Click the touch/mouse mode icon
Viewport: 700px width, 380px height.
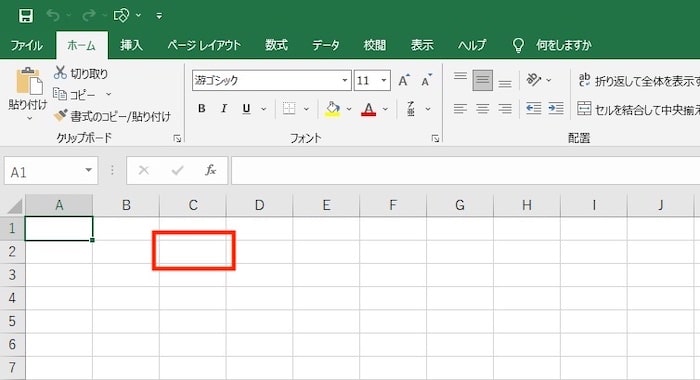click(x=121, y=16)
